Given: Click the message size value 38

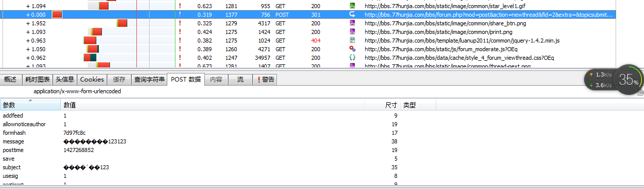Looking at the screenshot, I should pos(394,141).
